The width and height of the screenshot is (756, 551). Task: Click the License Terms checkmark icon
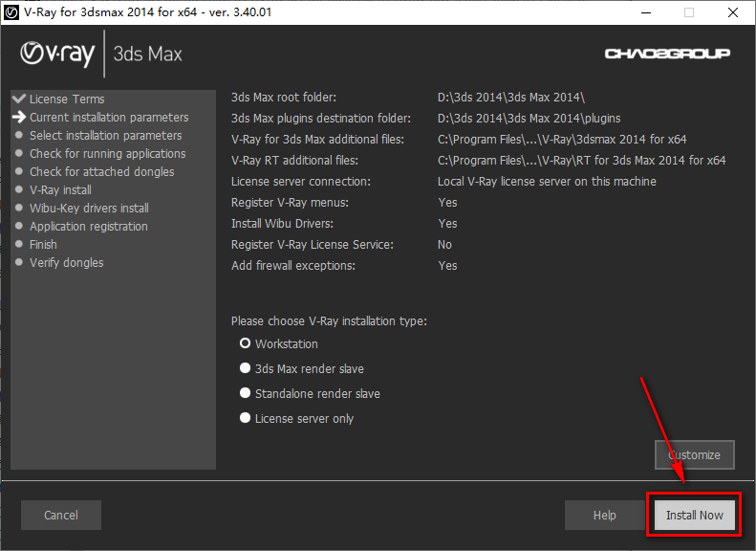(x=19, y=99)
